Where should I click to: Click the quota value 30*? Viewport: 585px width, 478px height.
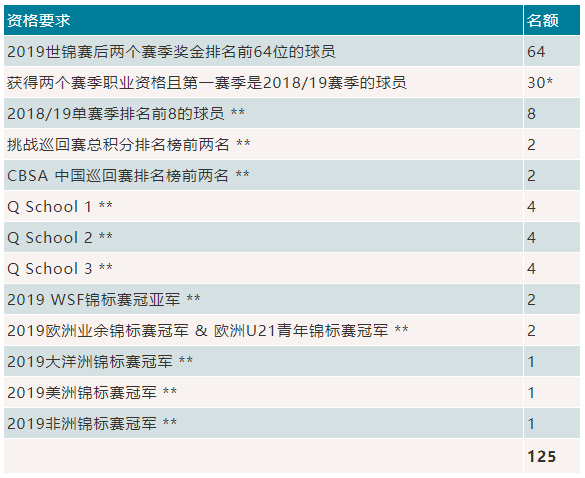point(540,82)
